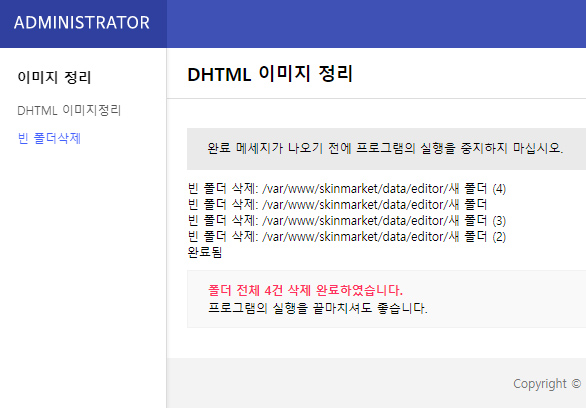
Task: Open the DHTML 이미지정리 sidebar menu
Action: point(69,110)
